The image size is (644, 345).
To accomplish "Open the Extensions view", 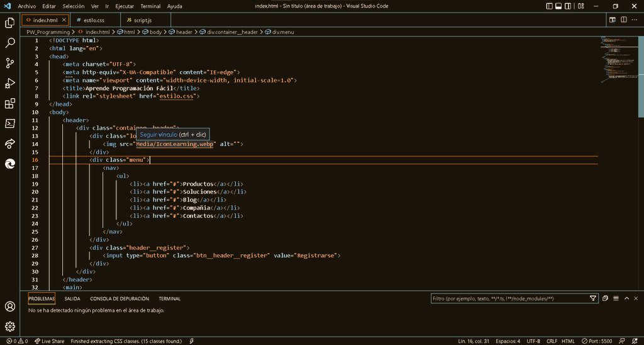I will pos(10,103).
